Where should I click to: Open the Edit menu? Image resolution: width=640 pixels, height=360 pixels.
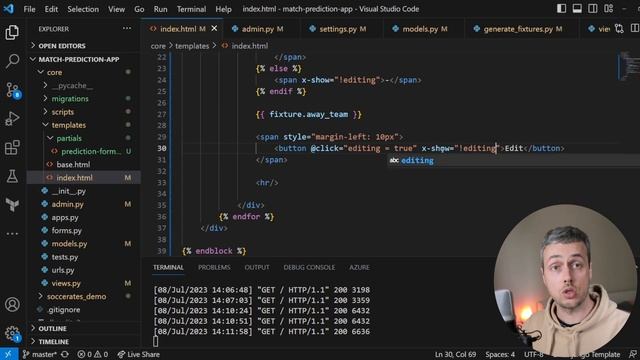coord(51,9)
